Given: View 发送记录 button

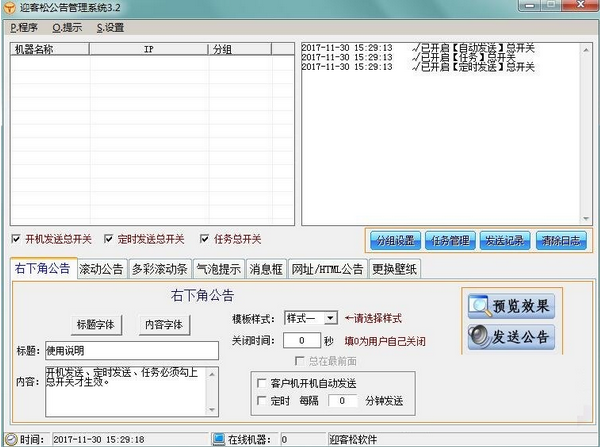Looking at the screenshot, I should (x=505, y=241).
